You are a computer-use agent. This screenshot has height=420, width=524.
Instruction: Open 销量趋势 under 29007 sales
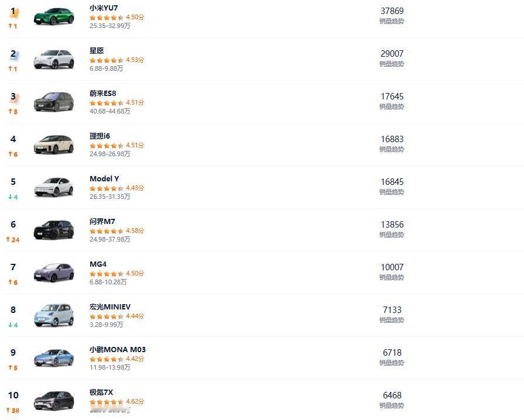392,64
